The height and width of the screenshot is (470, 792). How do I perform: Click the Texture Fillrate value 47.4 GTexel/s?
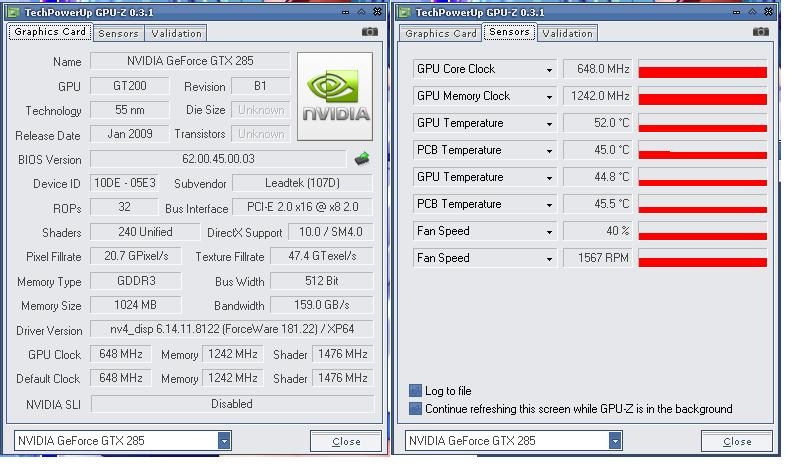(x=322, y=256)
